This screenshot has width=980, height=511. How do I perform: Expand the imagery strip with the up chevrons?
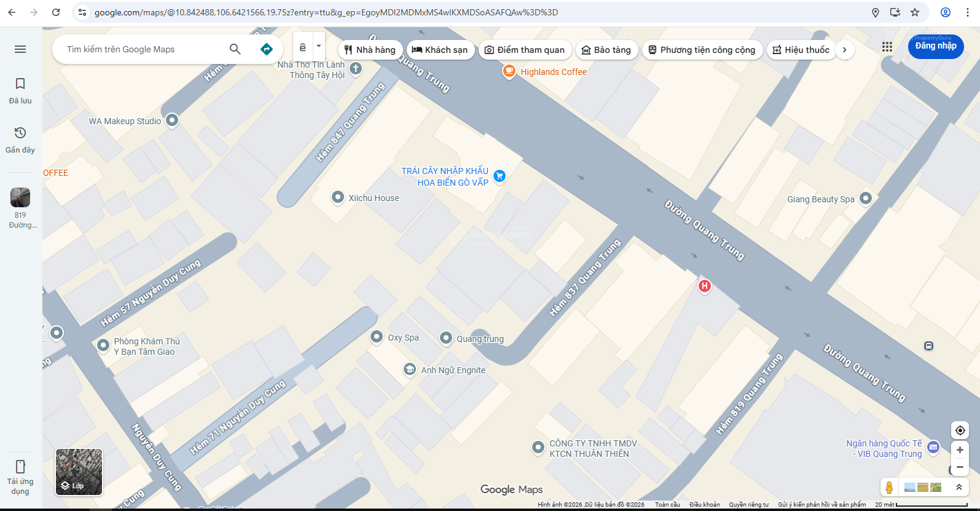959,488
